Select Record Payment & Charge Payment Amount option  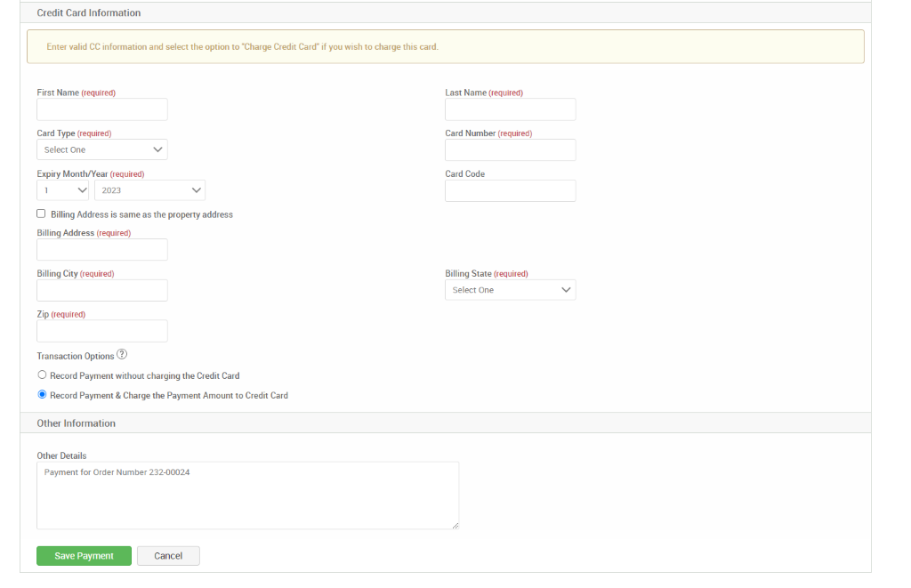[42, 395]
